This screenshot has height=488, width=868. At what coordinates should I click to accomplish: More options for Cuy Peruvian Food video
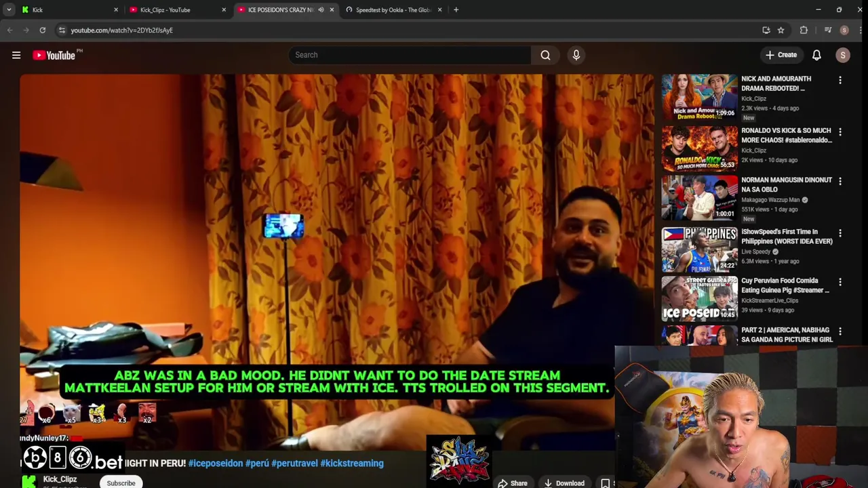(840, 282)
